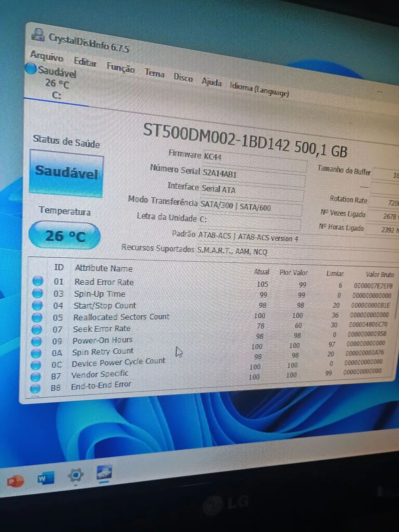
Task: Open the Ajuda menu
Action: 212,82
